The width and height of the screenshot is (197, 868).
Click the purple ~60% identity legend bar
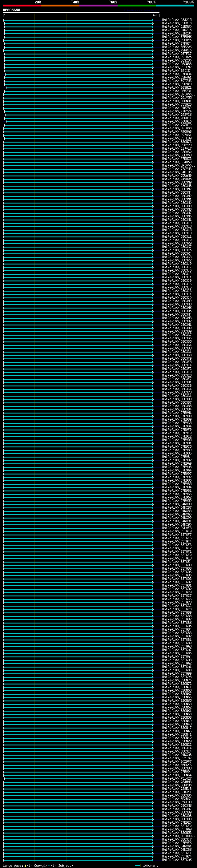click(99, 6)
